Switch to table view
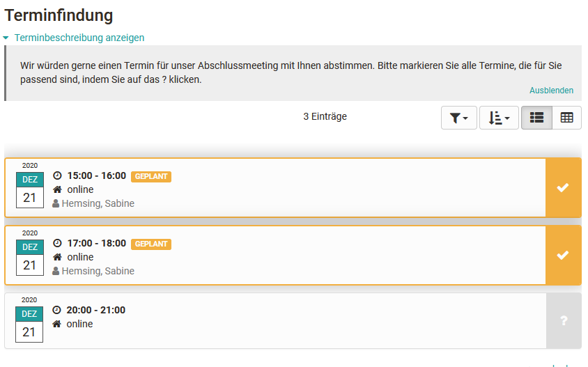The width and height of the screenshot is (588, 367). [x=566, y=118]
